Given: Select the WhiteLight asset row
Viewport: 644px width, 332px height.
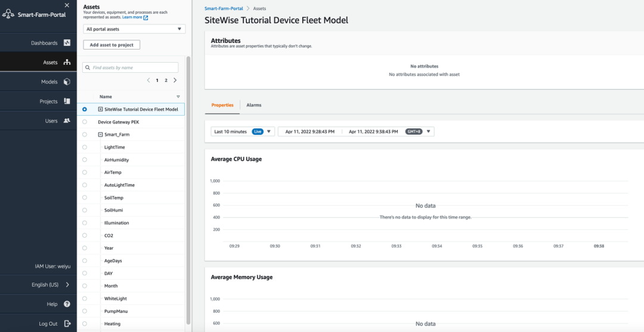Looking at the screenshot, I should coord(131,299).
